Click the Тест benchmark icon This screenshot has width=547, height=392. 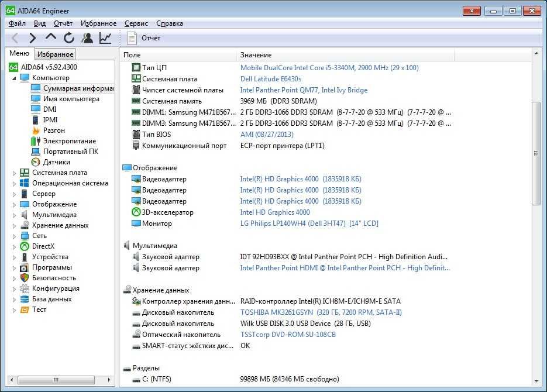click(x=25, y=310)
